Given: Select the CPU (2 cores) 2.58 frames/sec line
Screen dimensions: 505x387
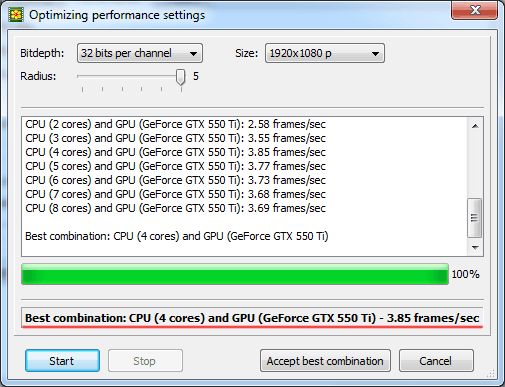Looking at the screenshot, I should pos(175,124).
